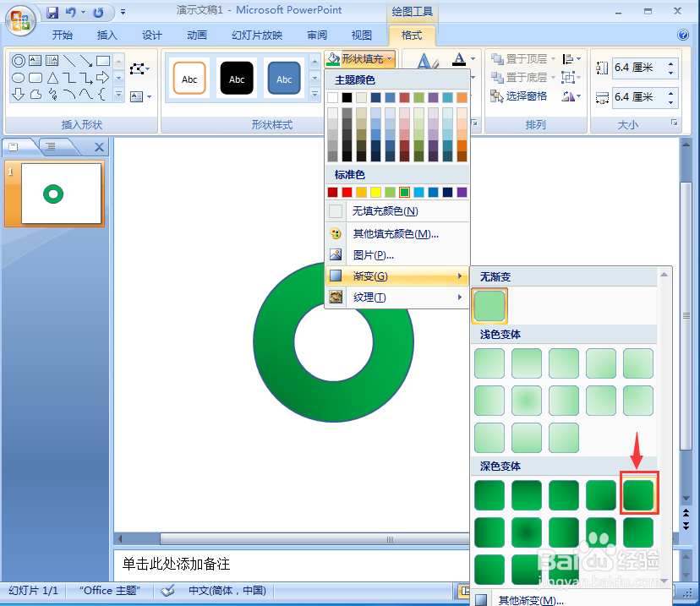Open the 渐变(G) submenu
The image size is (700, 606).
click(x=397, y=276)
